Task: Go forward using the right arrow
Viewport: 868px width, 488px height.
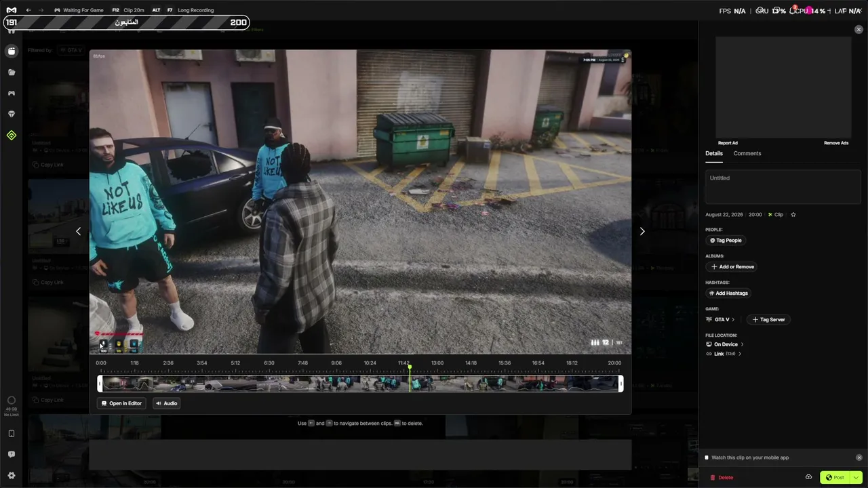Action: click(41, 10)
